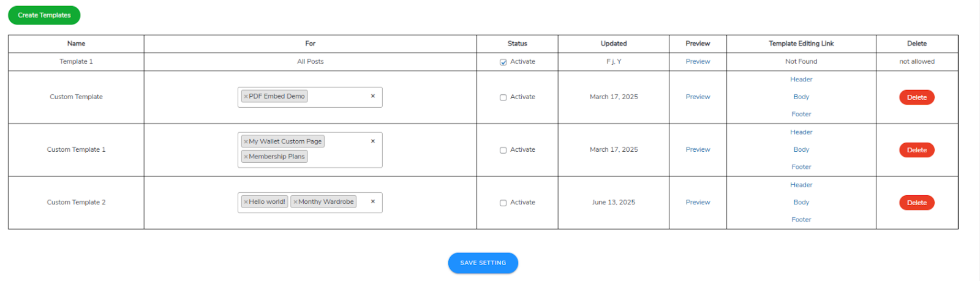Click the Create Templates button
The image size is (980, 281).
tap(44, 15)
